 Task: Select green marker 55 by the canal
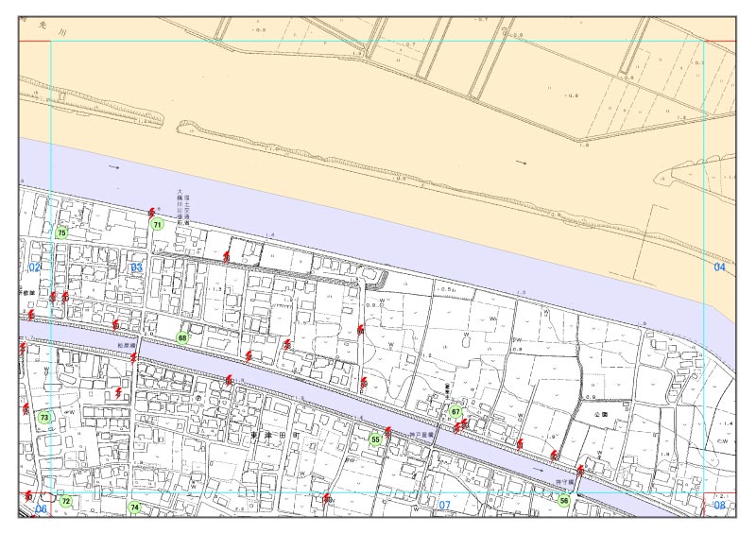[x=375, y=439]
